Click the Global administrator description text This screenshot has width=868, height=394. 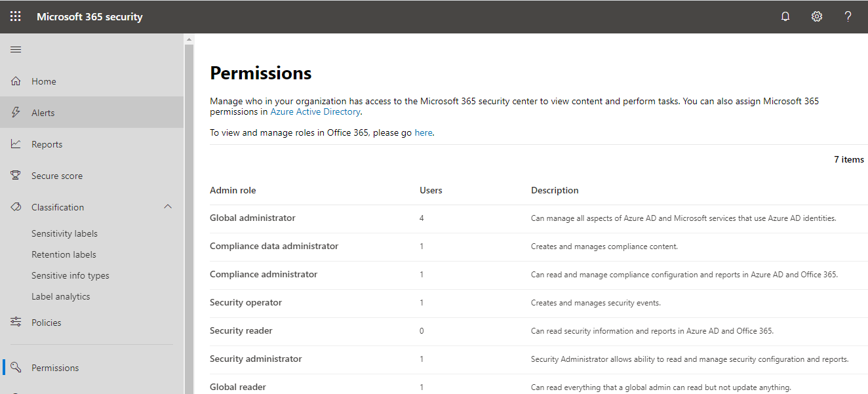(x=684, y=218)
